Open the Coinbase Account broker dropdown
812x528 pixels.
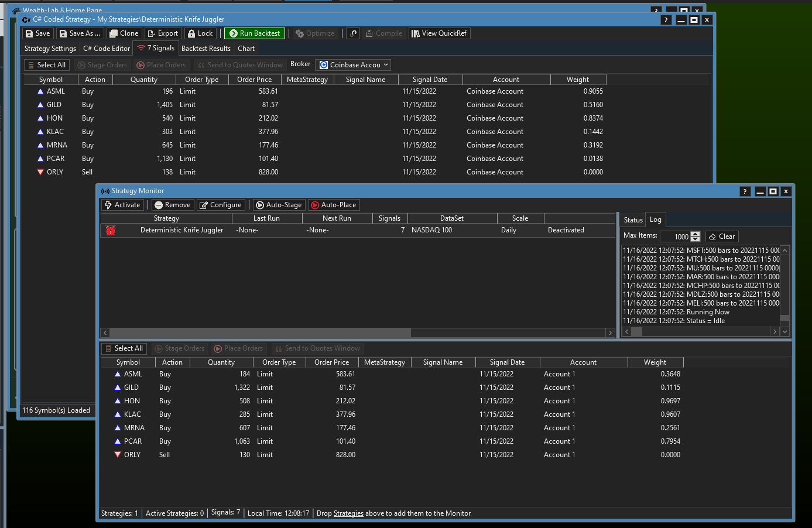click(353, 65)
